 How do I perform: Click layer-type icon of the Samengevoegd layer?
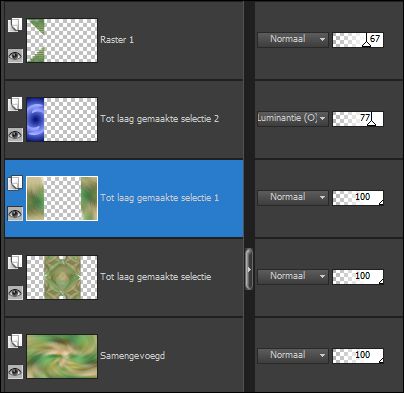pos(15,341)
